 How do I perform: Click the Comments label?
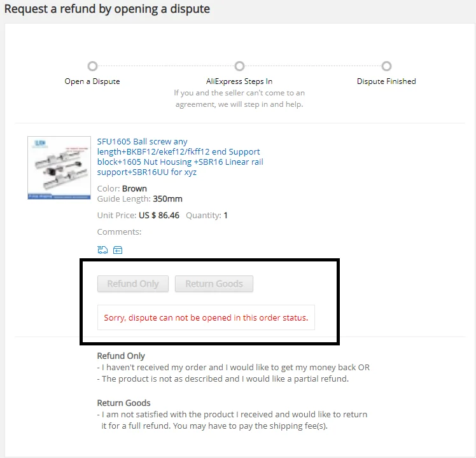pos(119,232)
